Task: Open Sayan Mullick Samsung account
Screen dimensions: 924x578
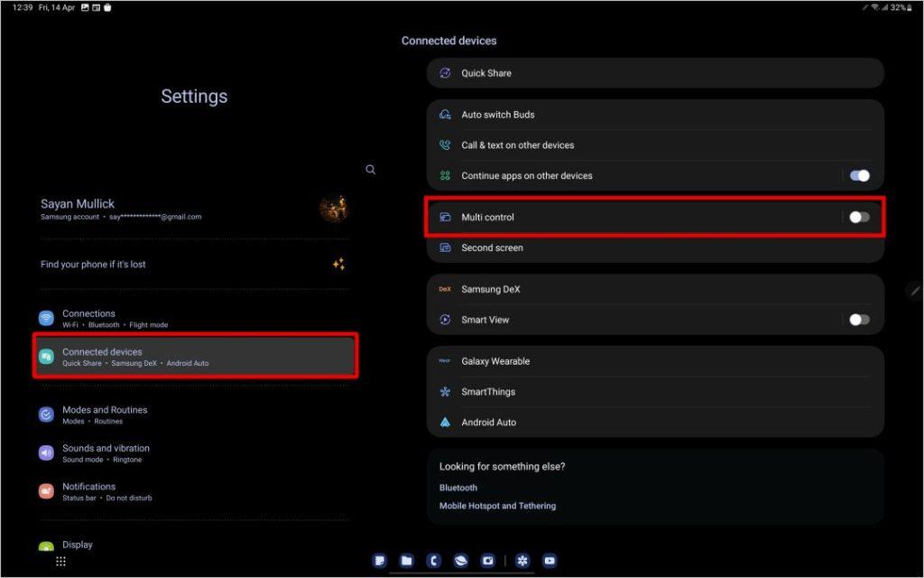Action: pyautogui.click(x=195, y=210)
